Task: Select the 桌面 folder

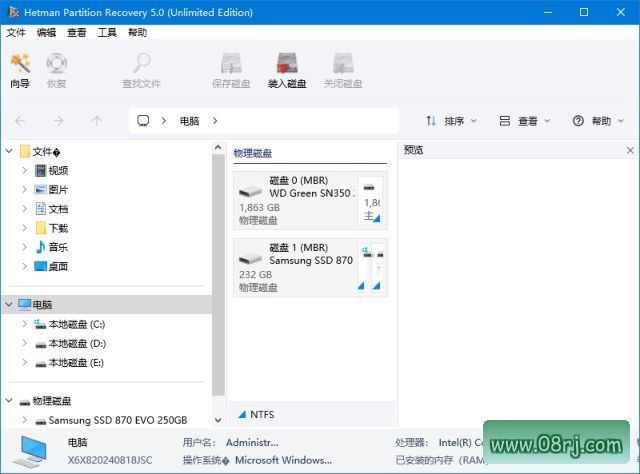Action: [51, 266]
